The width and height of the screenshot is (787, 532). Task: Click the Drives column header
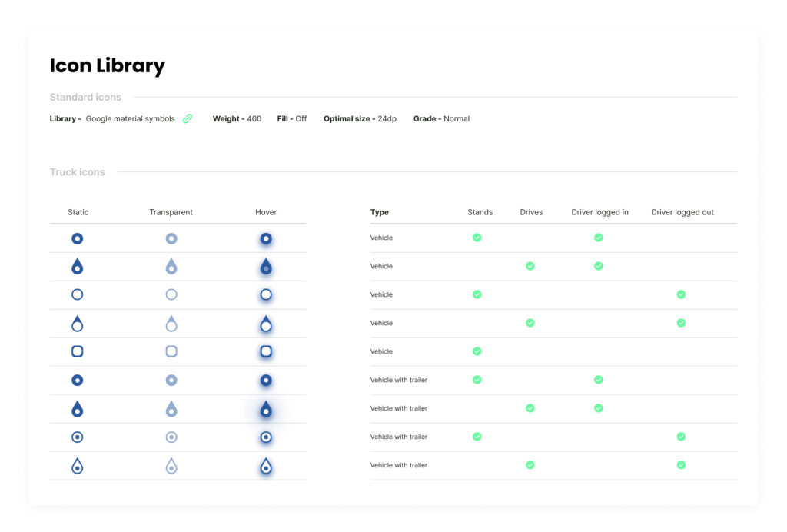(x=531, y=212)
